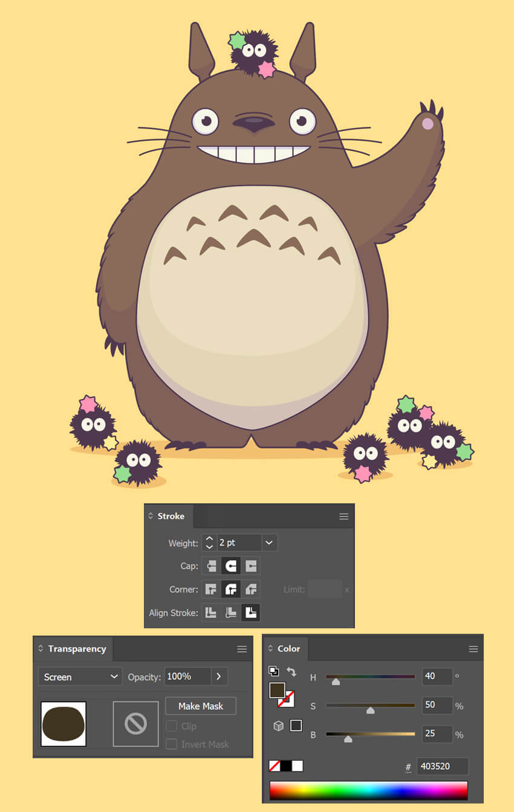514x812 pixels.
Task: Click the hex color field 403520
Action: tap(441, 767)
